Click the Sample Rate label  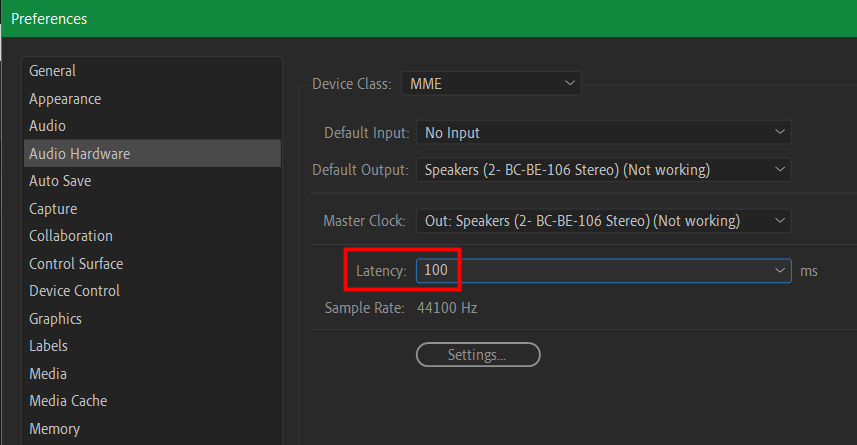pos(365,308)
